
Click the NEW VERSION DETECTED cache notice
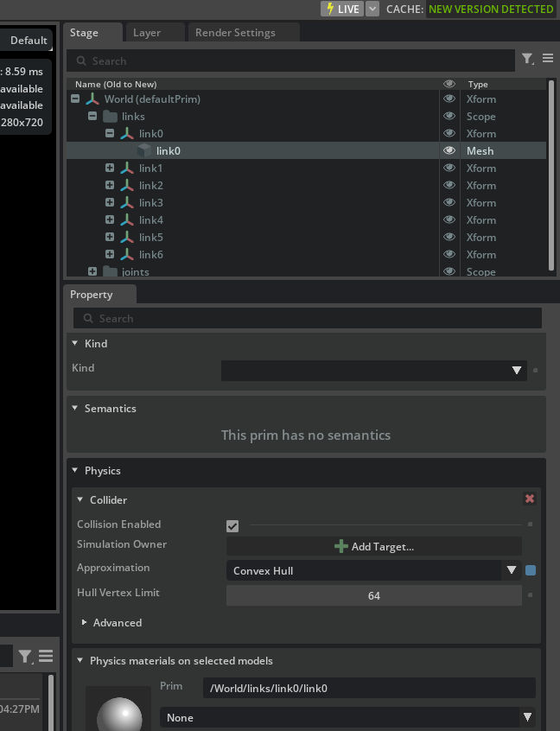coord(491,9)
